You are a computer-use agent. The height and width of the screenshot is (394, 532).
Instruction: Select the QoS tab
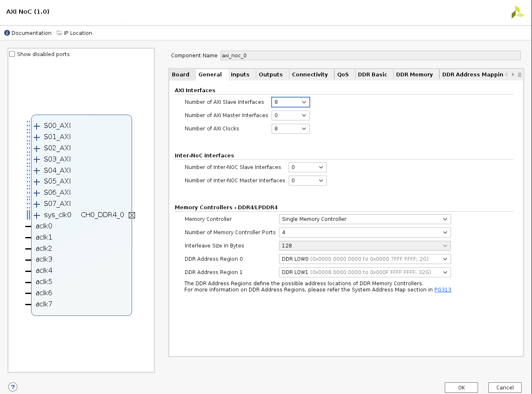343,75
